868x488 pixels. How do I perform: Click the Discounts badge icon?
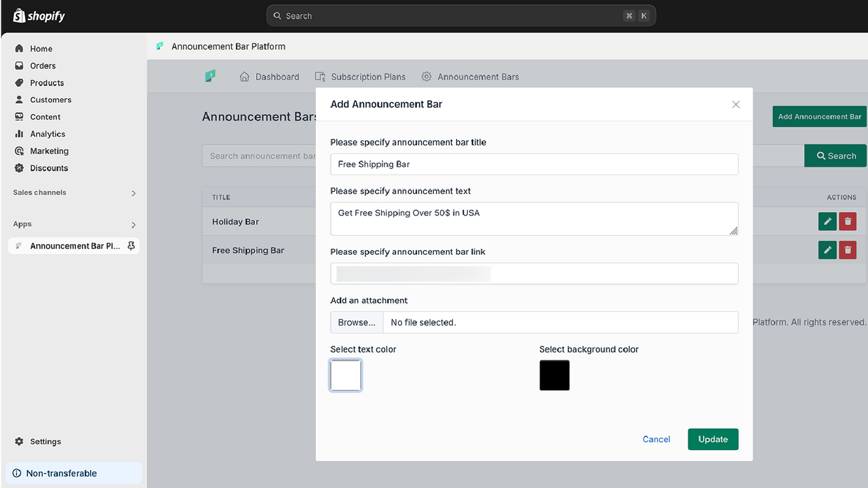[x=19, y=168]
